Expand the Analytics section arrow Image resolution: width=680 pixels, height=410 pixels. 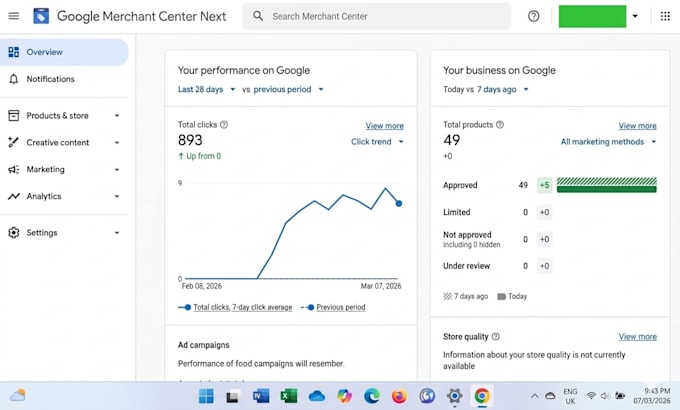click(x=117, y=196)
